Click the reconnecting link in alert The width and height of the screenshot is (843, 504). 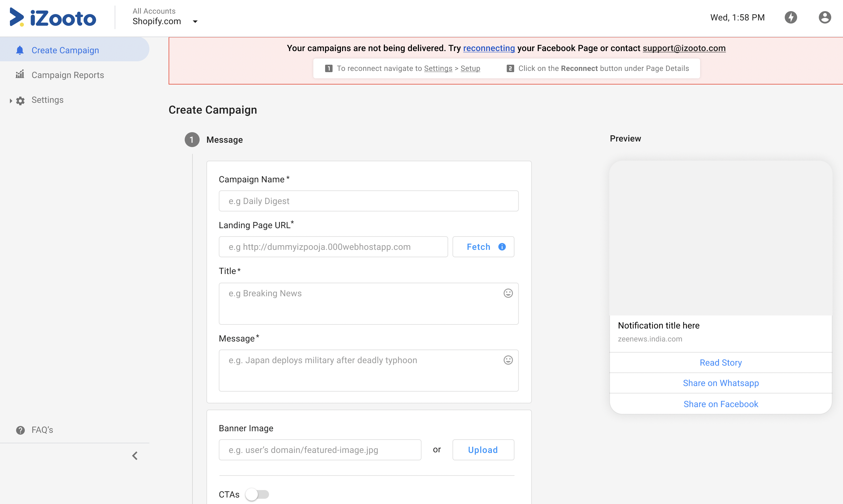pos(489,48)
